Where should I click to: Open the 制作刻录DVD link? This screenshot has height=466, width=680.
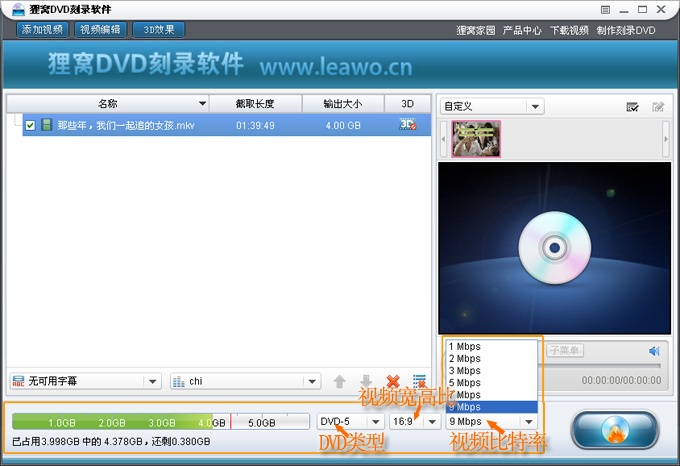coord(626,30)
